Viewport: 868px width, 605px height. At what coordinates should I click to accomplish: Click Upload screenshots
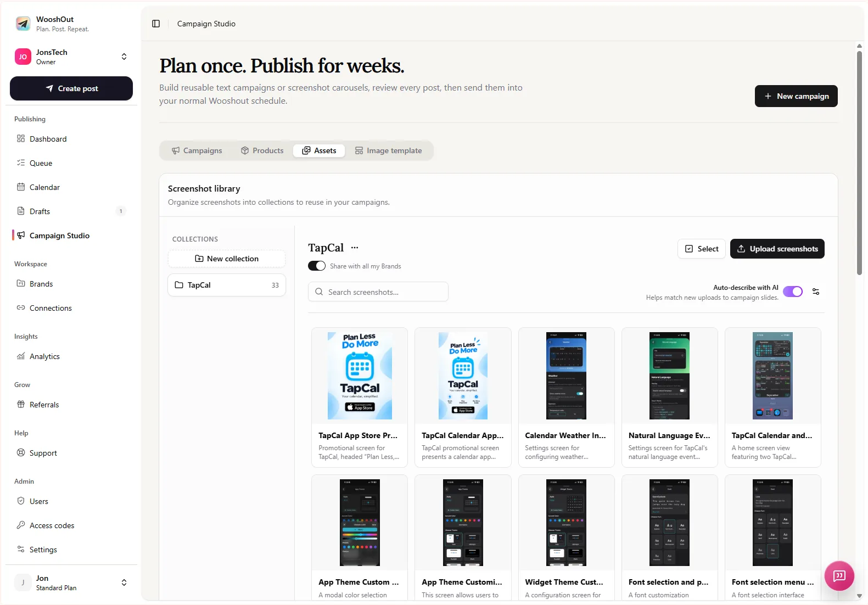pos(777,249)
